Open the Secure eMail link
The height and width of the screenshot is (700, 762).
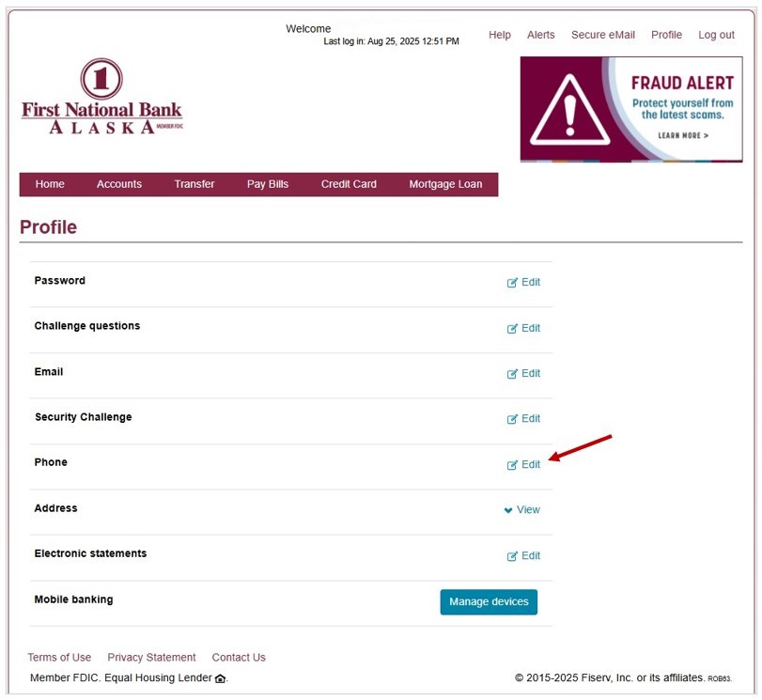pyautogui.click(x=603, y=35)
